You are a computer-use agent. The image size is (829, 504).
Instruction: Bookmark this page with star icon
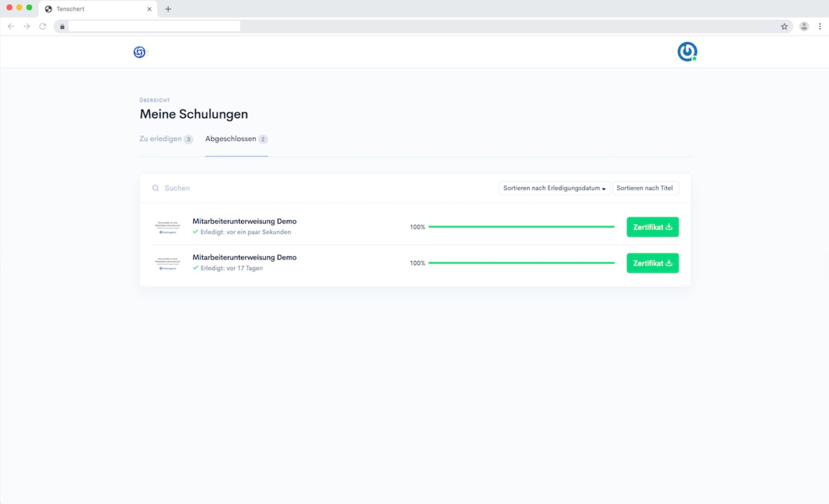point(784,26)
